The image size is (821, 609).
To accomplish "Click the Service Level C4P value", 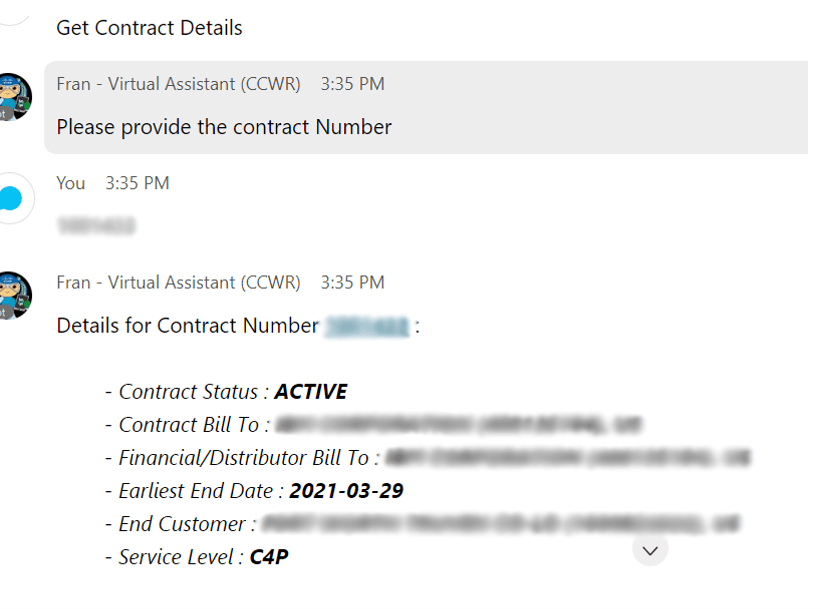I will point(269,557).
